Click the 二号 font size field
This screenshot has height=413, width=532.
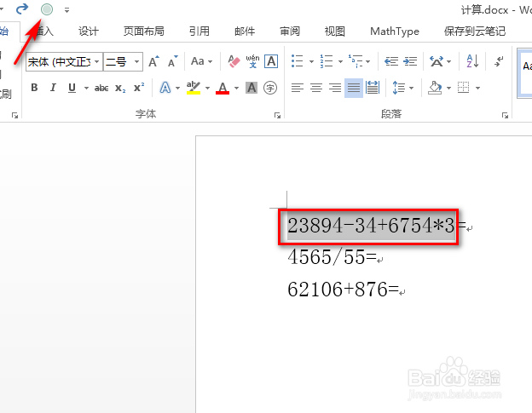click(118, 61)
